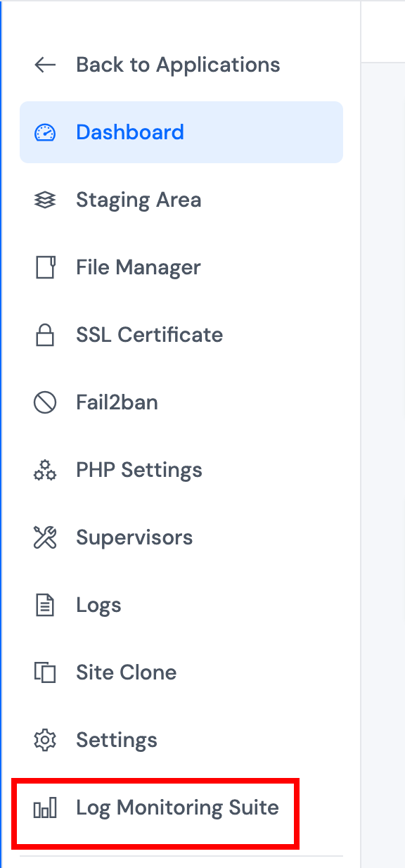This screenshot has height=868, width=405.
Task: Open the Dashboard menu item
Action: (181, 132)
